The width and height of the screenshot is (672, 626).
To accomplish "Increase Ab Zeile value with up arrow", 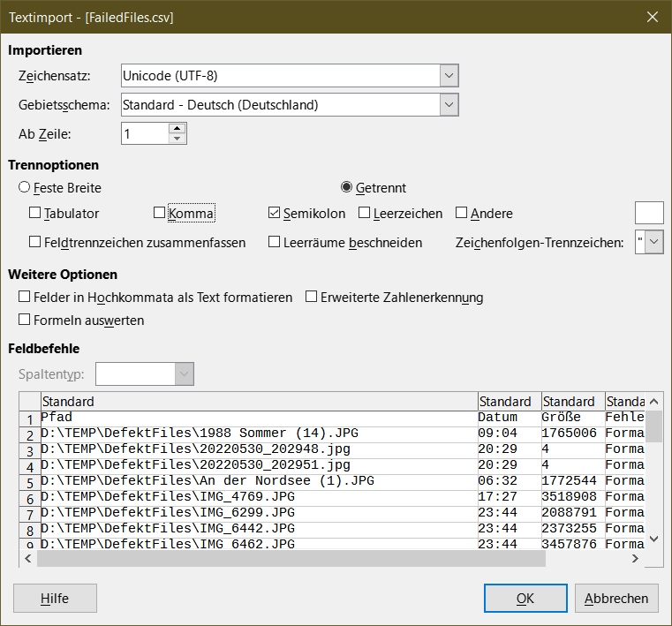I will (177, 129).
